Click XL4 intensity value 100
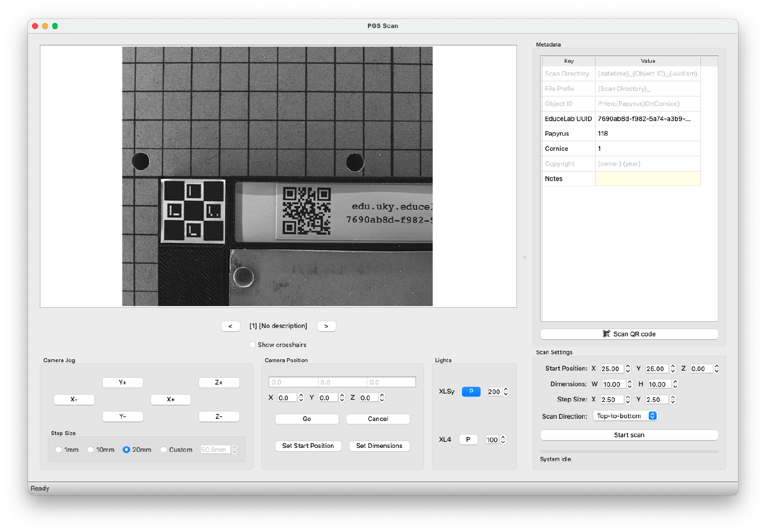 tap(492, 440)
